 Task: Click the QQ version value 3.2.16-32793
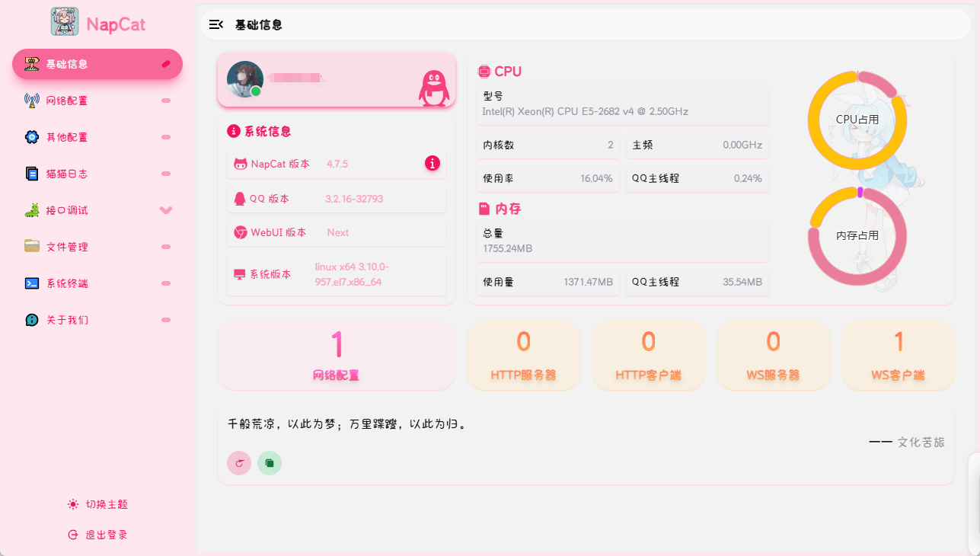pyautogui.click(x=354, y=199)
